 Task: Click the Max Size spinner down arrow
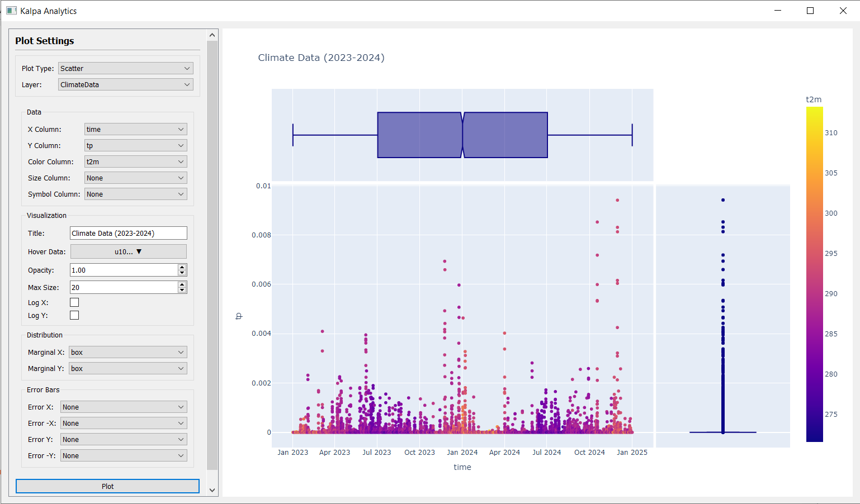(182, 290)
